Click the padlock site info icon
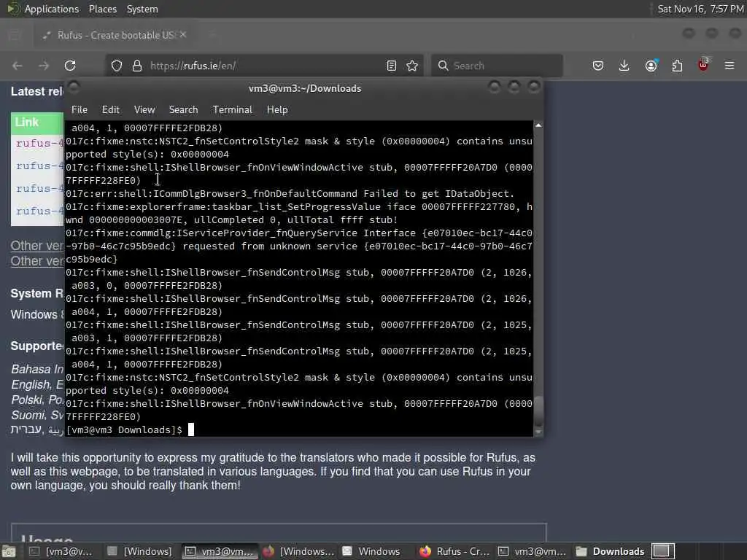The image size is (747, 560). (x=137, y=66)
